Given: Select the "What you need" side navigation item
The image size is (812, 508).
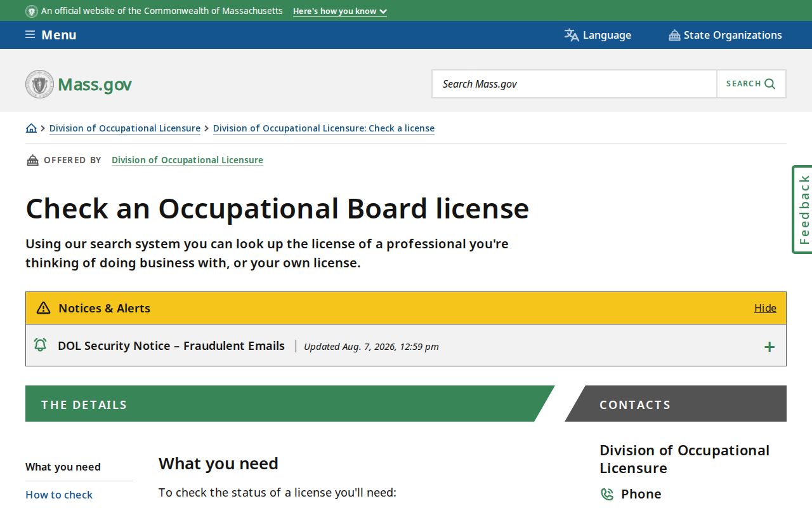Looking at the screenshot, I should pos(63,467).
